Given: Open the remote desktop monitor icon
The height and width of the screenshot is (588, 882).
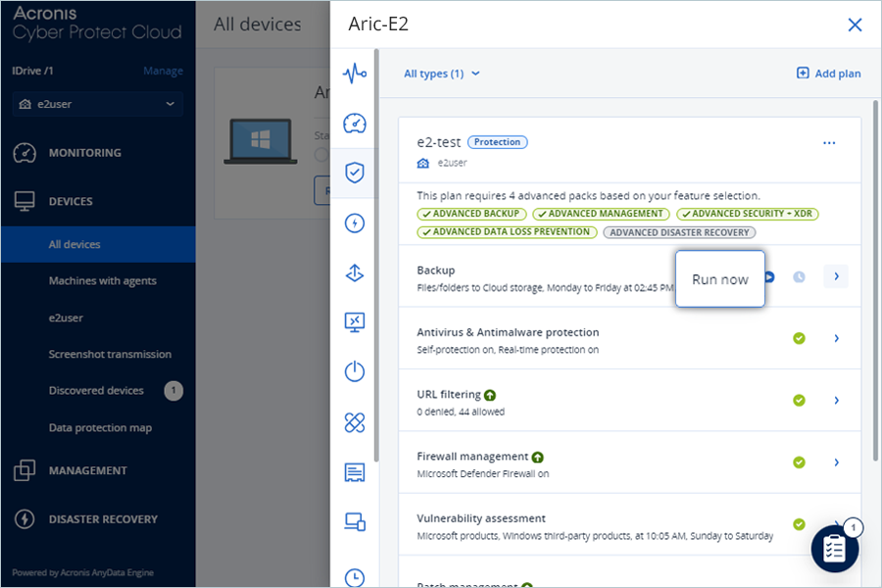Looking at the screenshot, I should (x=355, y=322).
